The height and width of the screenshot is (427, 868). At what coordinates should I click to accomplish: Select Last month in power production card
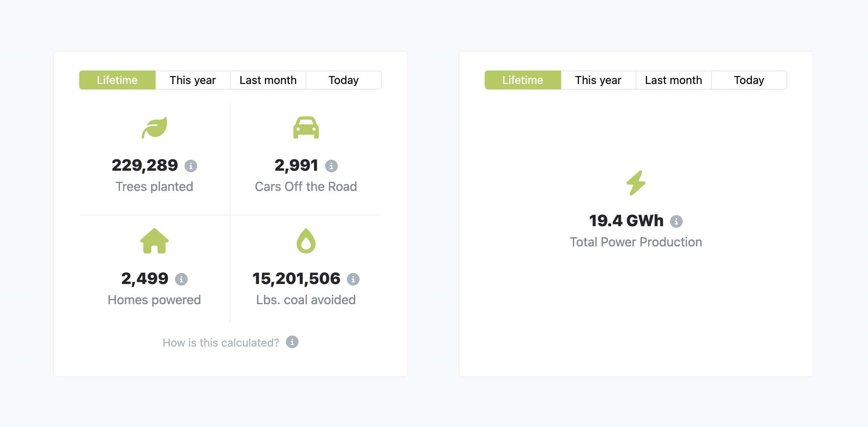[x=674, y=80]
